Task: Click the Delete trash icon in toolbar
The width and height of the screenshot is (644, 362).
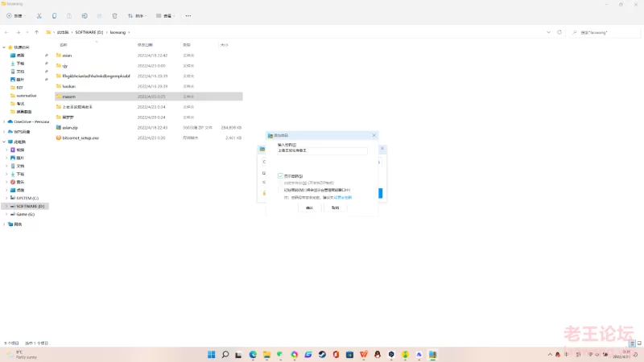Action: pyautogui.click(x=114, y=15)
